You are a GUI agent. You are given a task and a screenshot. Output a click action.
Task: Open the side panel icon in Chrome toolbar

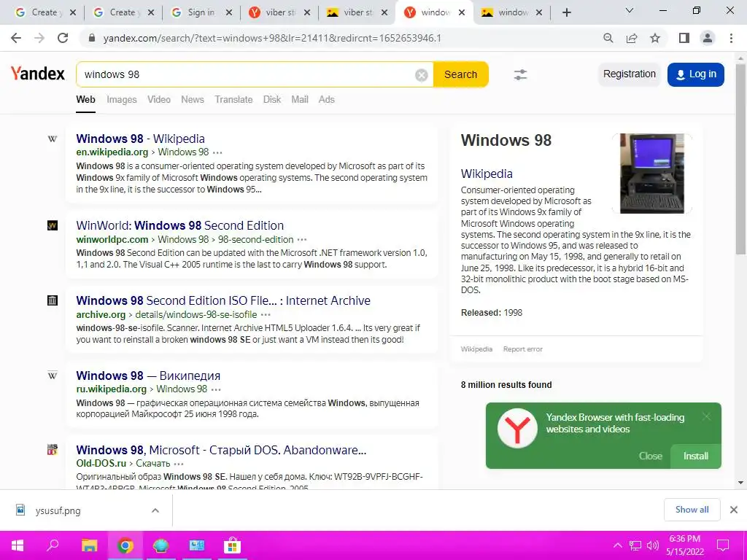pyautogui.click(x=684, y=38)
